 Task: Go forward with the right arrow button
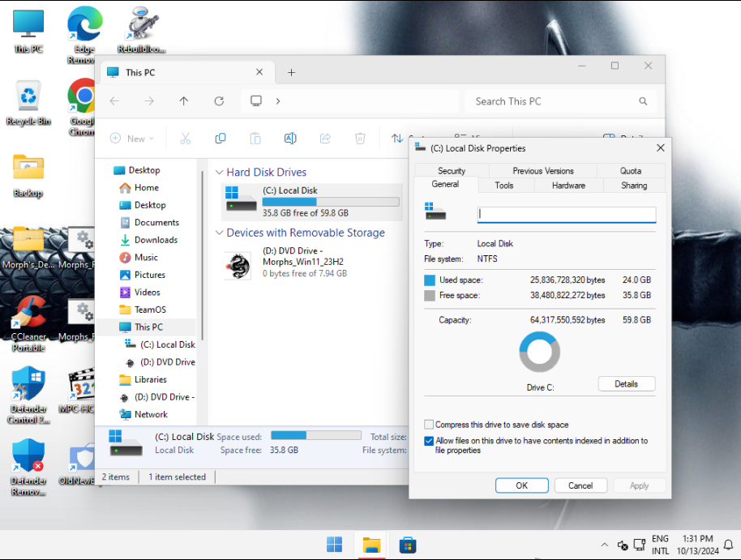(149, 100)
